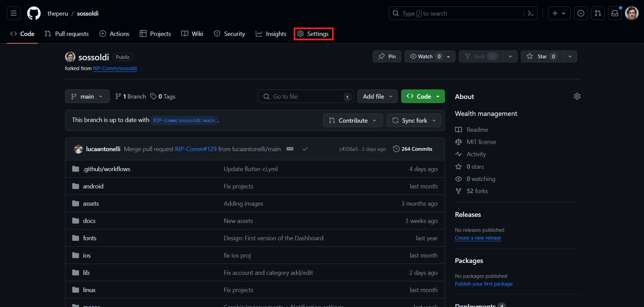Open the MIT license link

click(x=476, y=142)
